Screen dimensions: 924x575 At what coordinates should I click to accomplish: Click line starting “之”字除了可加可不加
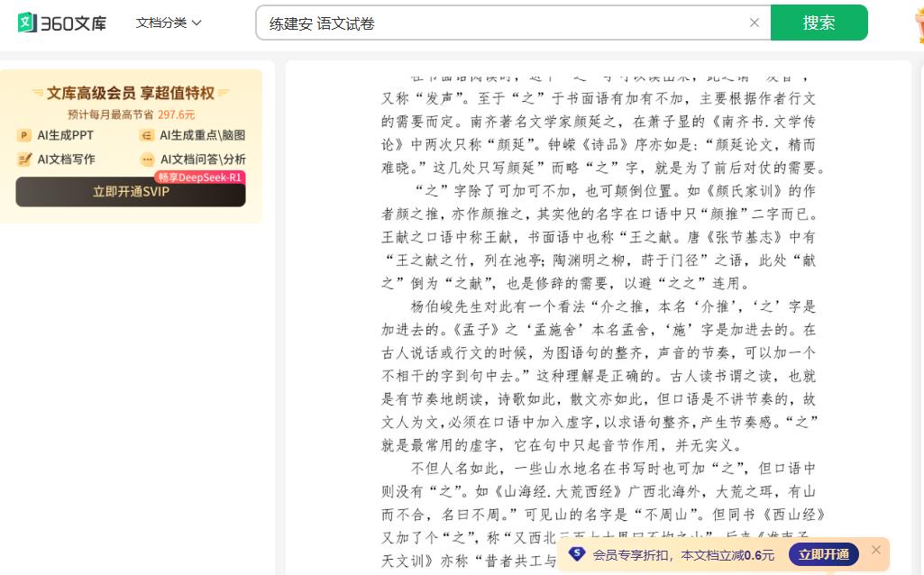click(x=615, y=191)
